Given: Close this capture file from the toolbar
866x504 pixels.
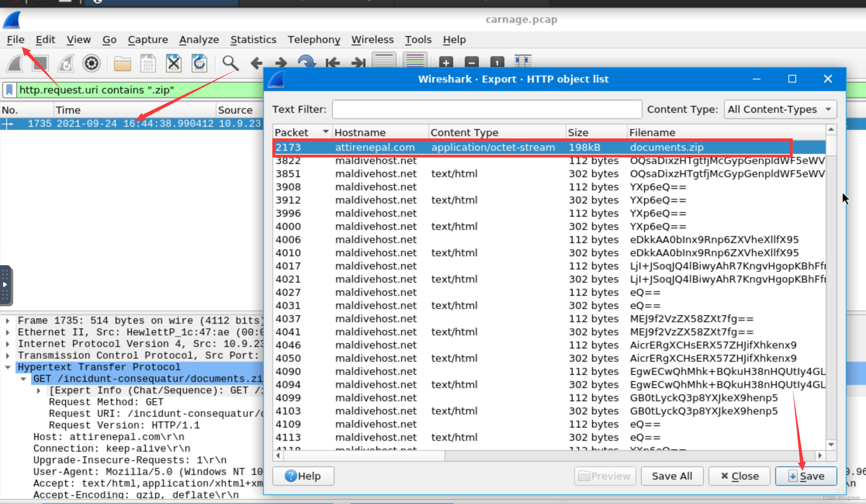Looking at the screenshot, I should (x=173, y=63).
